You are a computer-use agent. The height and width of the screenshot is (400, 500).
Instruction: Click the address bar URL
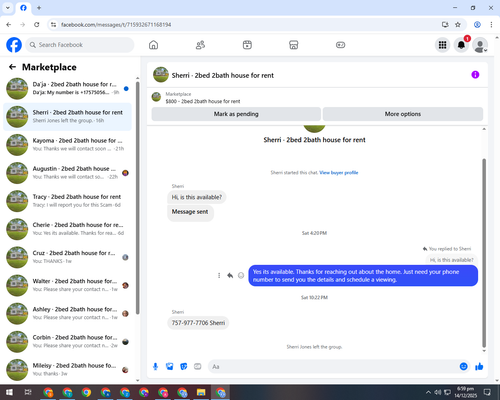(x=116, y=25)
